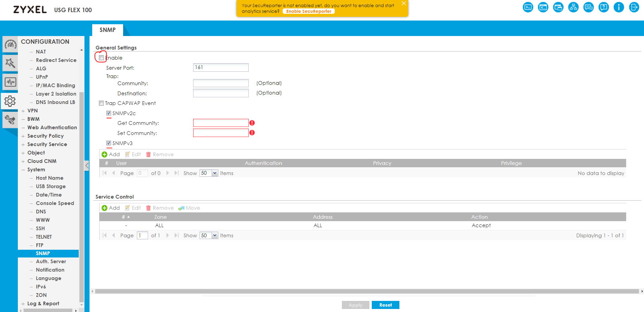The image size is (644, 312).
Task: Open the Dashboard gauge icon in sidebar
Action: [x=10, y=44]
